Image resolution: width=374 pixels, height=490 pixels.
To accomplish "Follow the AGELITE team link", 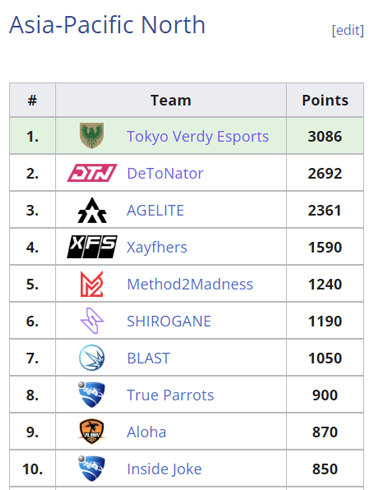I will pyautogui.click(x=155, y=210).
